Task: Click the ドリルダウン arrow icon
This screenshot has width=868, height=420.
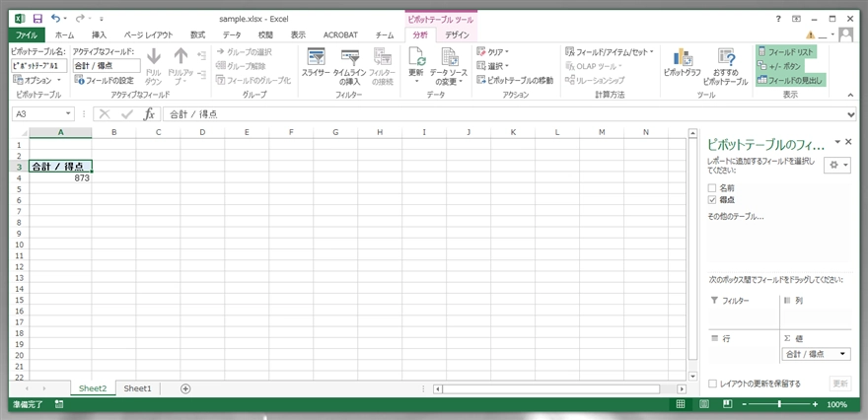Action: coord(153,56)
